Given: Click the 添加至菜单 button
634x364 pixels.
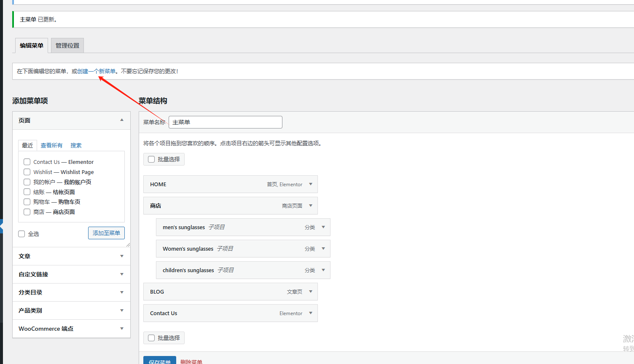Looking at the screenshot, I should (x=106, y=233).
